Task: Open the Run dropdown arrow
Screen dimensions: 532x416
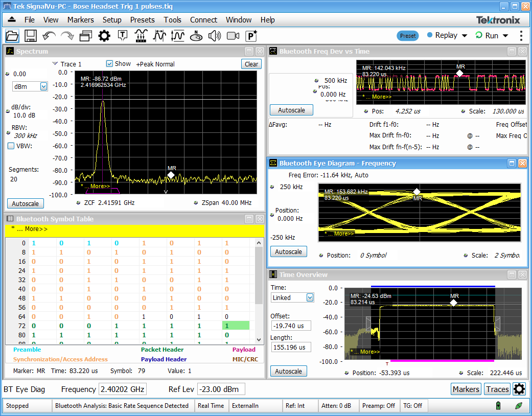Action: [505, 36]
